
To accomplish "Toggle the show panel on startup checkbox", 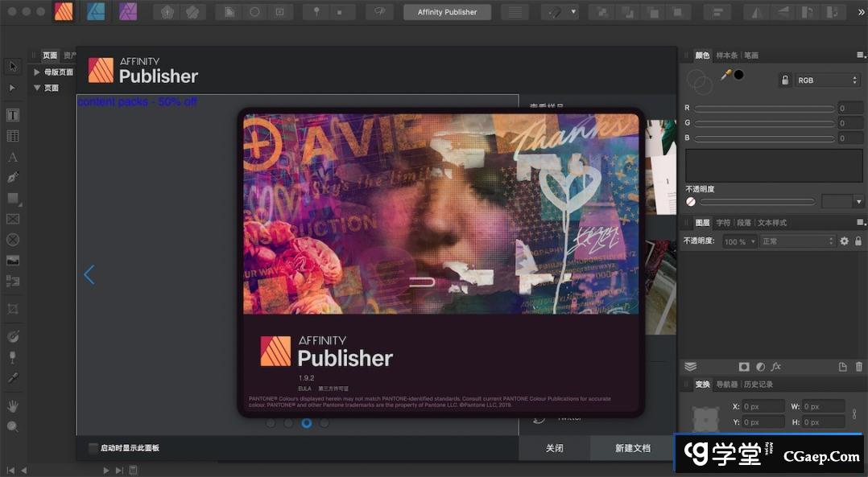I will click(93, 448).
